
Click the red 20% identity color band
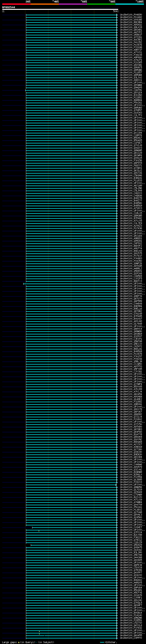point(16,4)
